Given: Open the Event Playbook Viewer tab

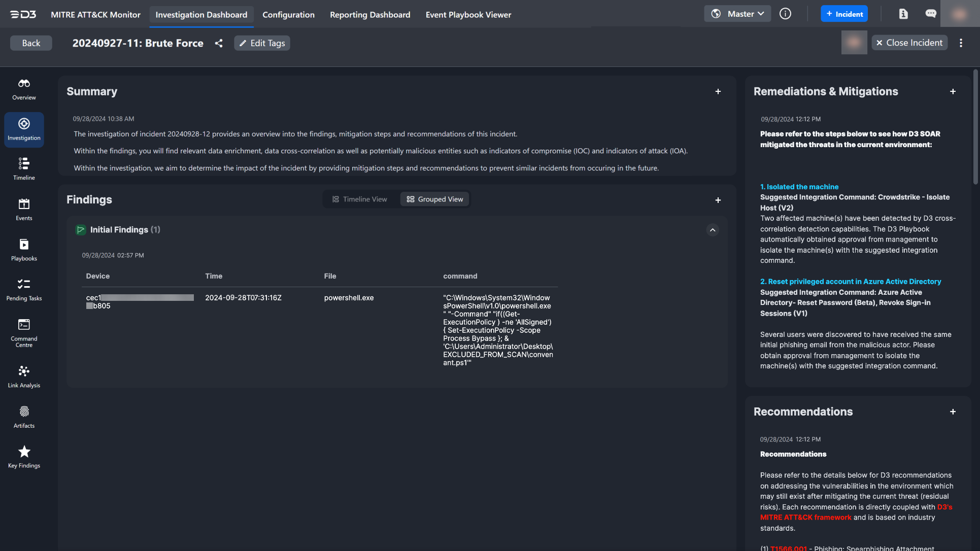Looking at the screenshot, I should [x=468, y=15].
